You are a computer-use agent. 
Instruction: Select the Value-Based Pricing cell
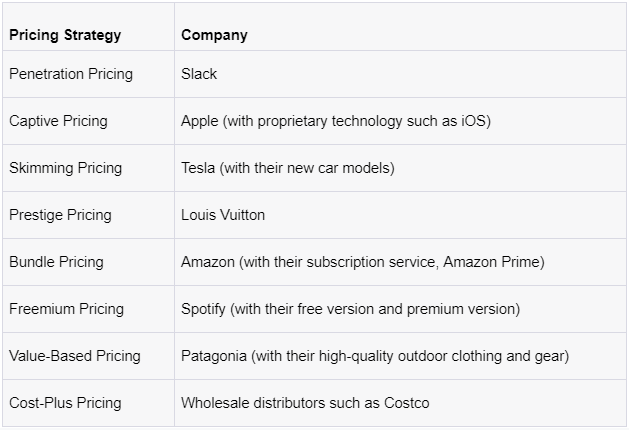75,356
